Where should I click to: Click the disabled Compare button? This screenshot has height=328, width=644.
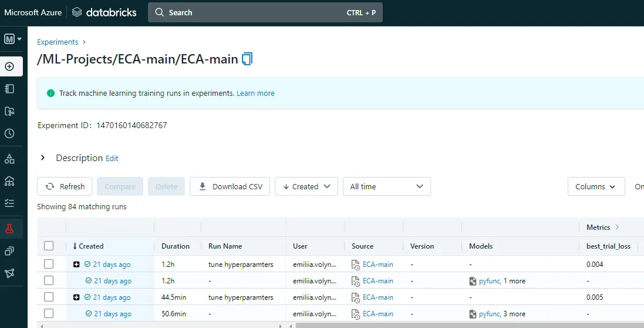(120, 186)
